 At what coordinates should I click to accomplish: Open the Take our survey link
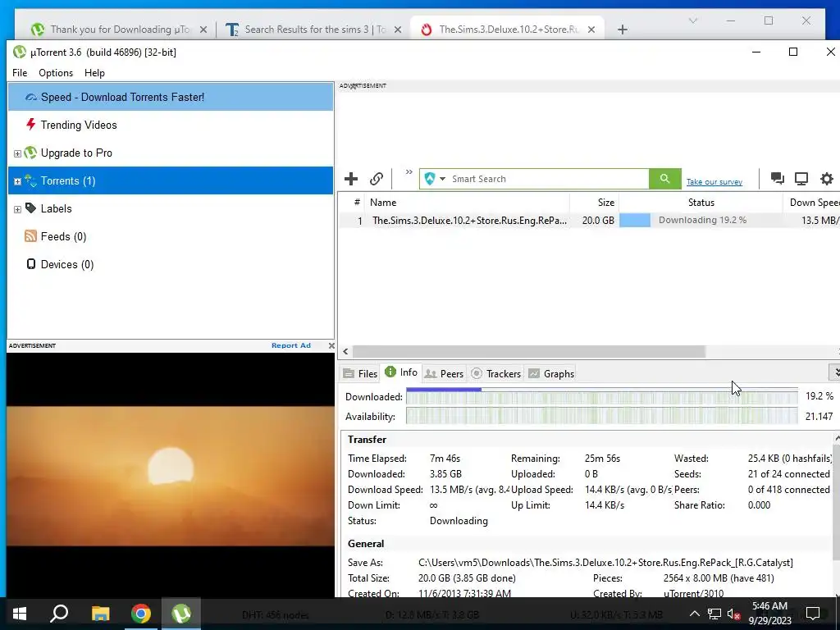click(x=714, y=181)
